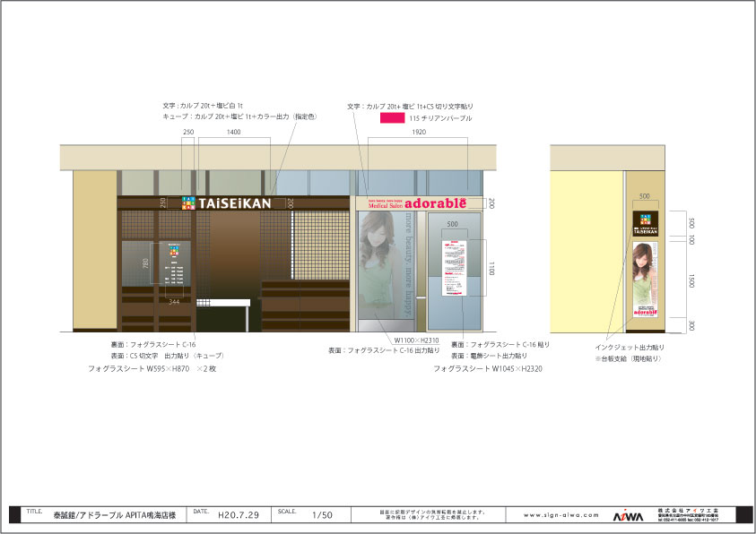Image resolution: width=756 pixels, height=534 pixels.
Task: Click the 株式会社アイワ工芸 company name
Action: (x=688, y=511)
